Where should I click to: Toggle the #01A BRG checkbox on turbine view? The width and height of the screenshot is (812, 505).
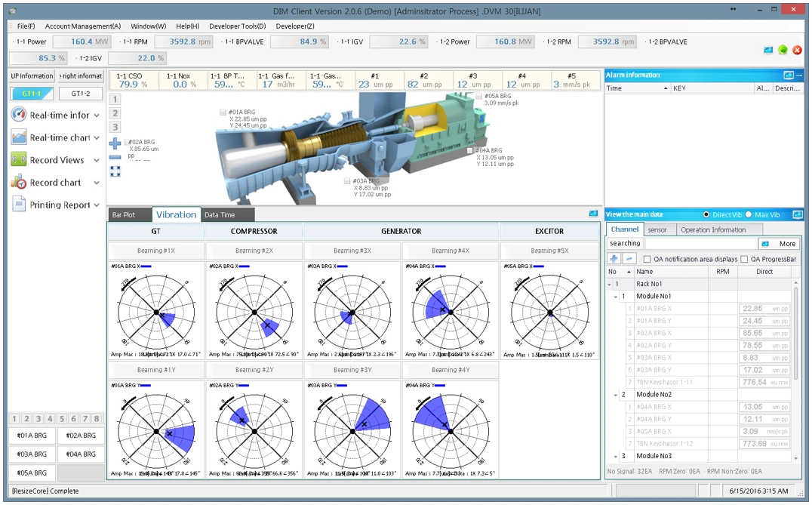(223, 112)
